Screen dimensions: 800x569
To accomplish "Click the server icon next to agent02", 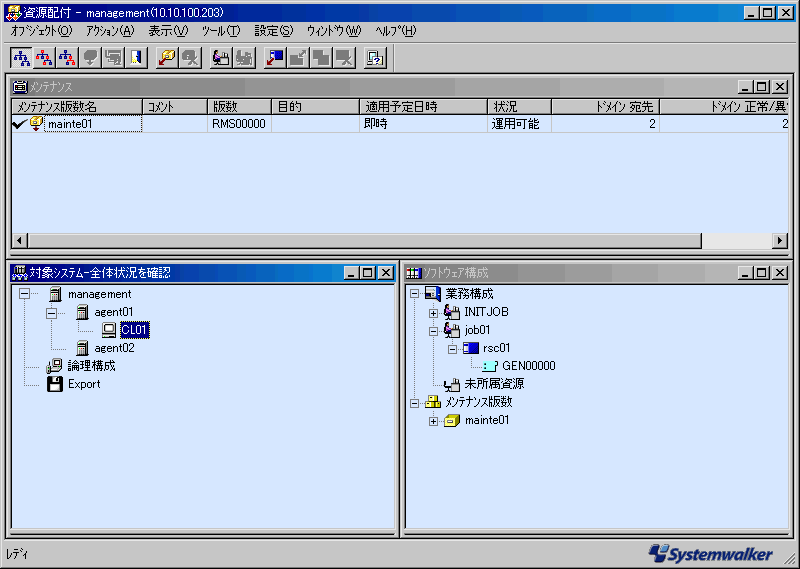I will coord(82,348).
